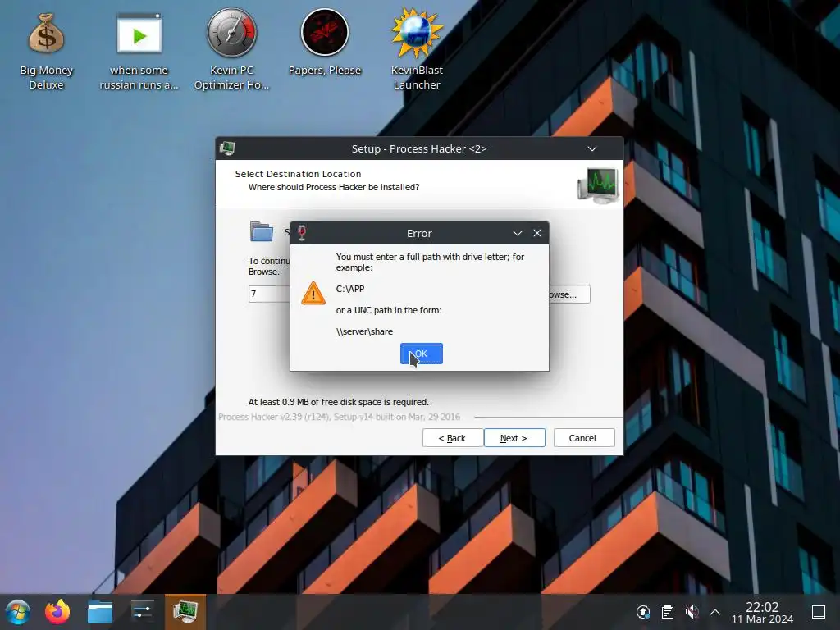
Task: Open the file manager from taskbar
Action: tap(100, 612)
